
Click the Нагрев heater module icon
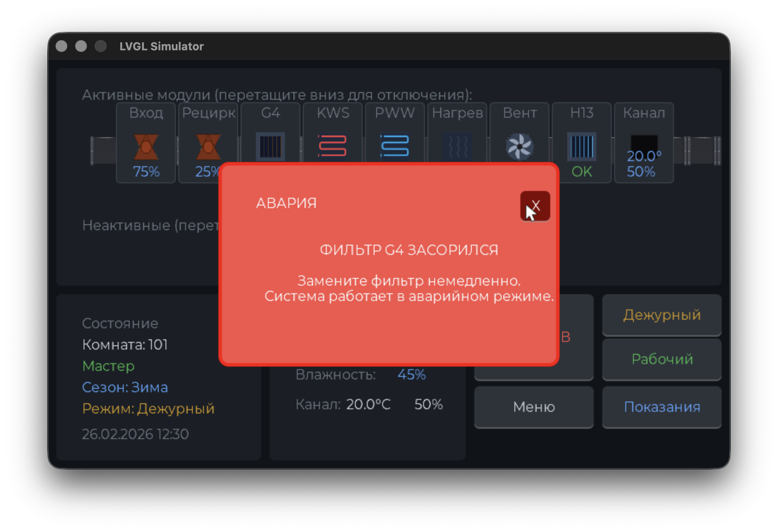(x=457, y=146)
